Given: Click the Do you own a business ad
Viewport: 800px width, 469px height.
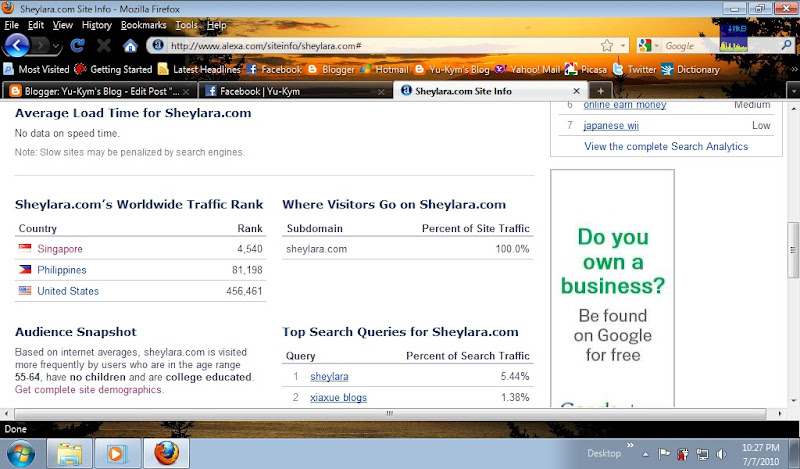Looking at the screenshot, I should pyautogui.click(x=612, y=288).
